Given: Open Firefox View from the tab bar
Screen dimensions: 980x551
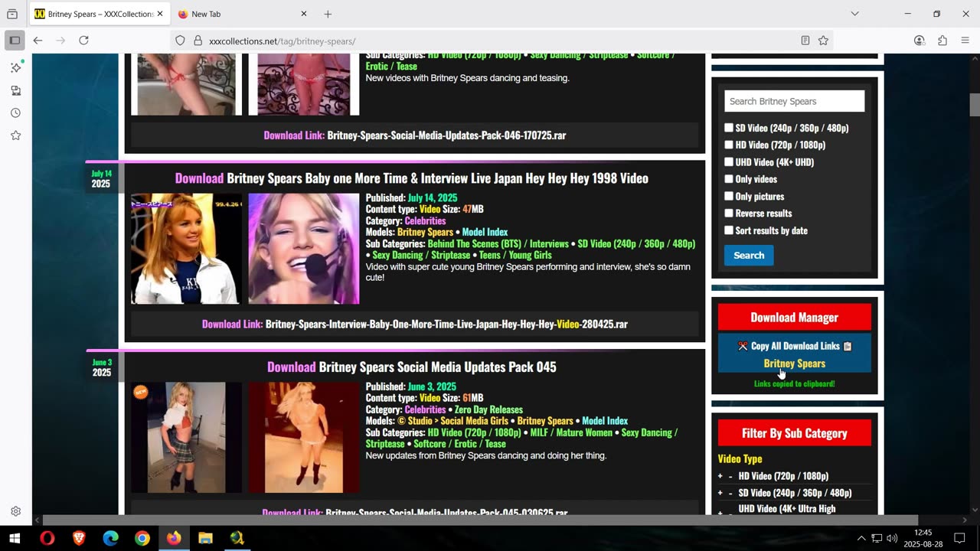Looking at the screenshot, I should coord(12,14).
